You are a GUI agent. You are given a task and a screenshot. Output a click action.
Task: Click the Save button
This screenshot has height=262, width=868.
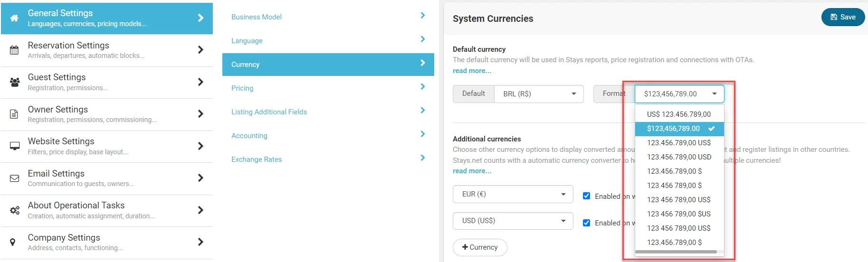(843, 17)
